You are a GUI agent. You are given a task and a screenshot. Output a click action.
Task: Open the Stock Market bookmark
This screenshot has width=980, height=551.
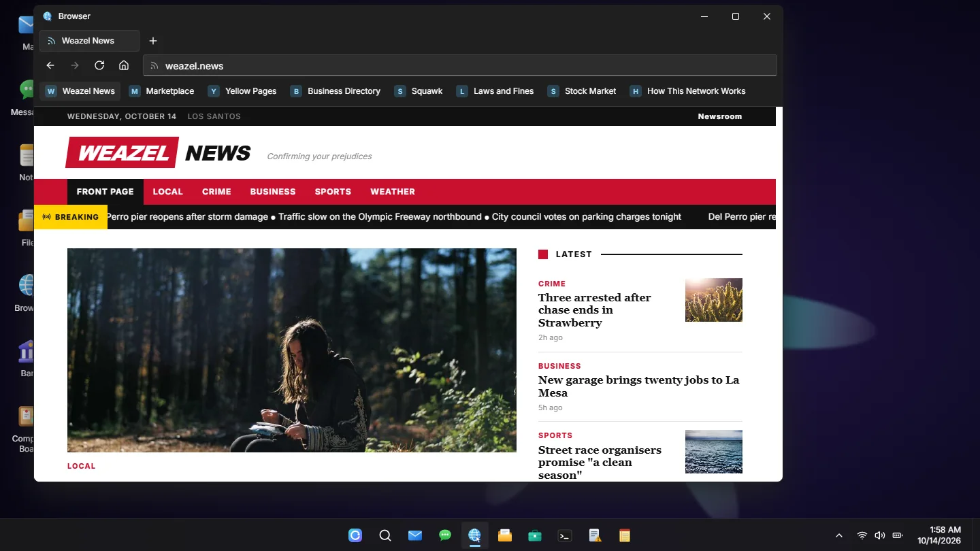tap(582, 91)
